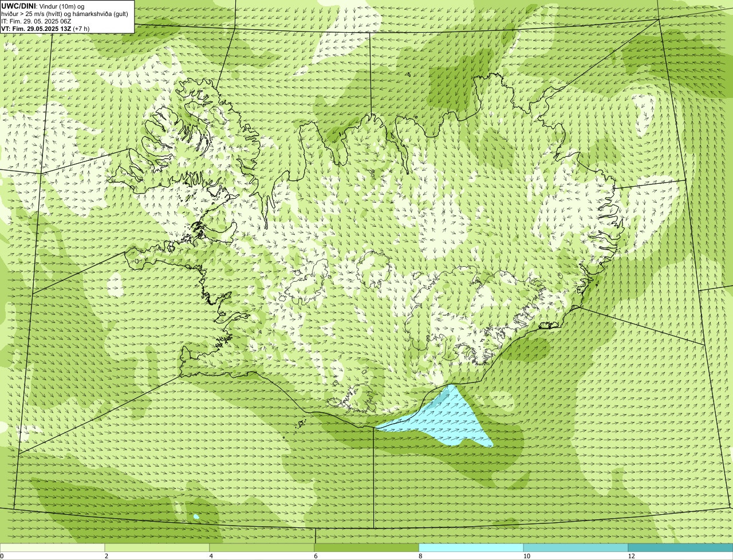This screenshot has width=733, height=560.
Task: Select the palest 0–2 m/s color bar segment
Action: (52, 548)
